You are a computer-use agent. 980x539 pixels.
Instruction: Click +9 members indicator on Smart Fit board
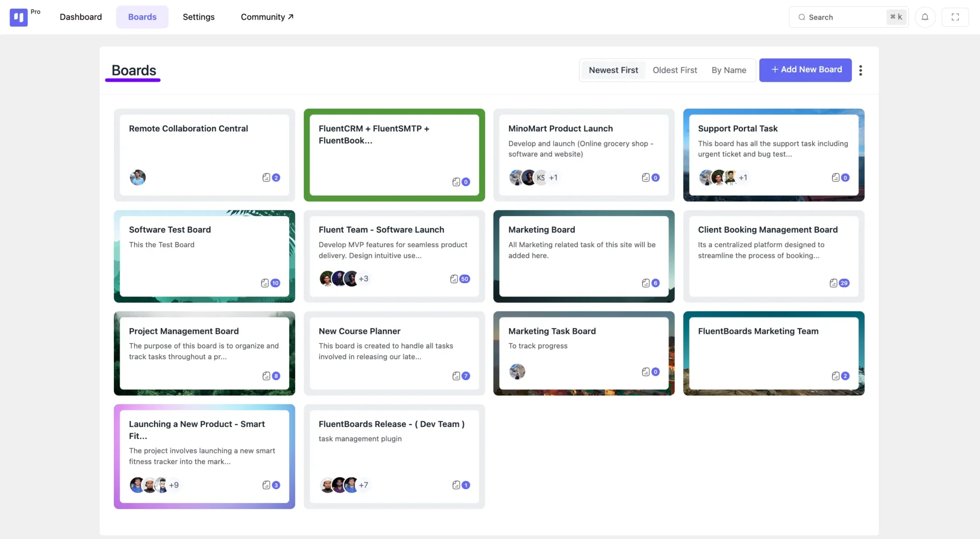coord(174,485)
